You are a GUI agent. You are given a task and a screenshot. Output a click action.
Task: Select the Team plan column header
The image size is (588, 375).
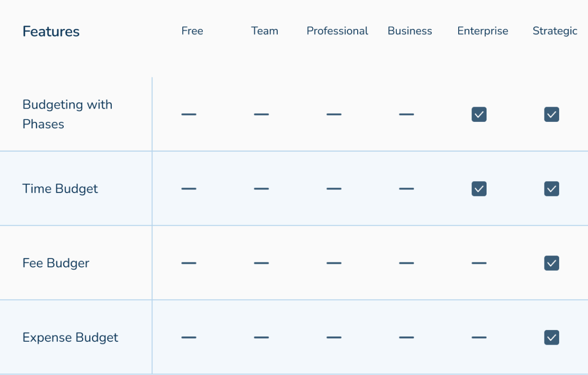265,31
